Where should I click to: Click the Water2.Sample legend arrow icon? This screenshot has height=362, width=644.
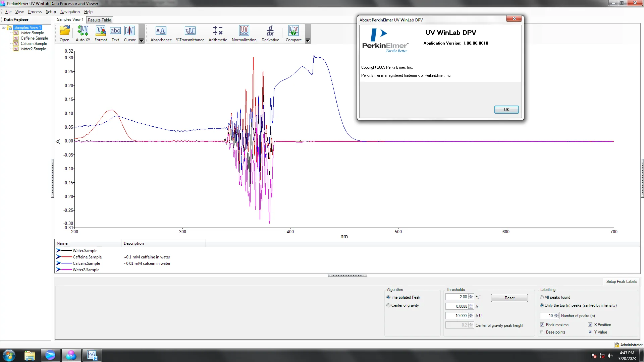click(59, 269)
